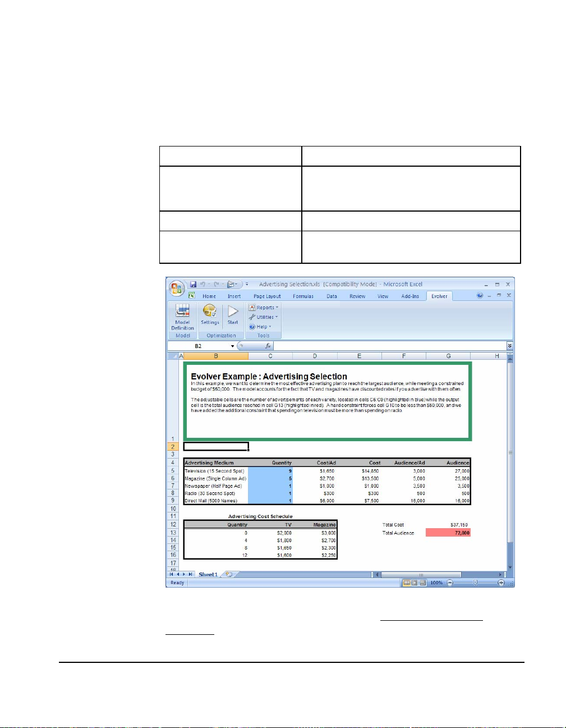This screenshot has height=728, width=566.
Task: Click the Select All corner button
Action: click(x=173, y=356)
